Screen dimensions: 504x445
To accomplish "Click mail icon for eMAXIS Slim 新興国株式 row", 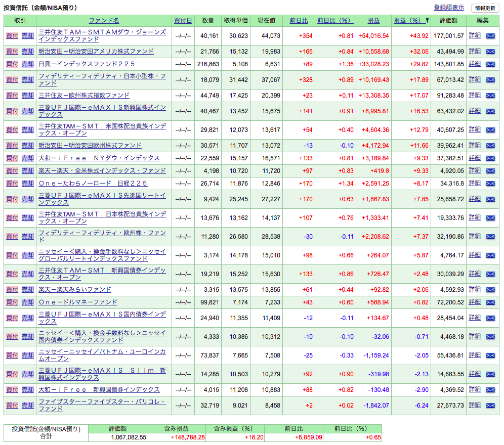I will [x=490, y=374].
